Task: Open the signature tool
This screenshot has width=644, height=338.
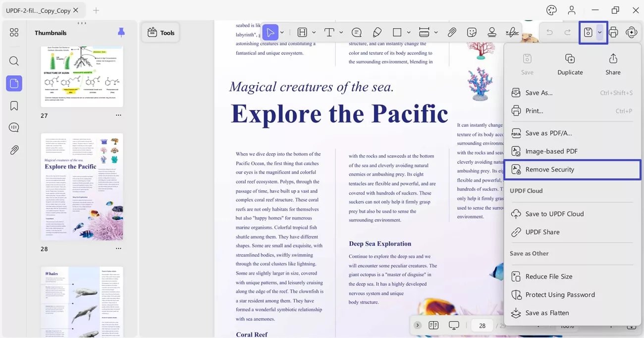Action: coord(512,33)
